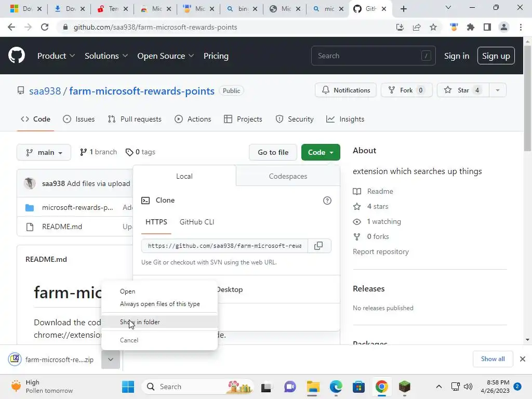532x399 pixels.
Task: Bookmark this page with the star icon
Action: [x=433, y=27]
